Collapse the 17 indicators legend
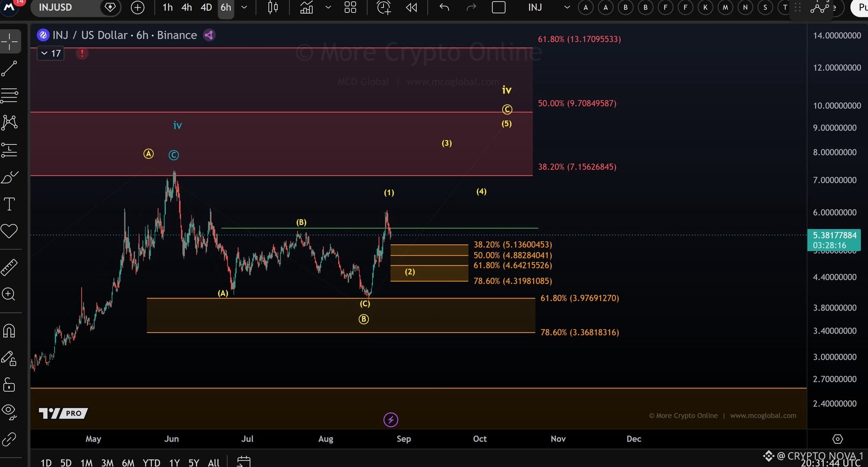This screenshot has height=467, width=868. 50,53
